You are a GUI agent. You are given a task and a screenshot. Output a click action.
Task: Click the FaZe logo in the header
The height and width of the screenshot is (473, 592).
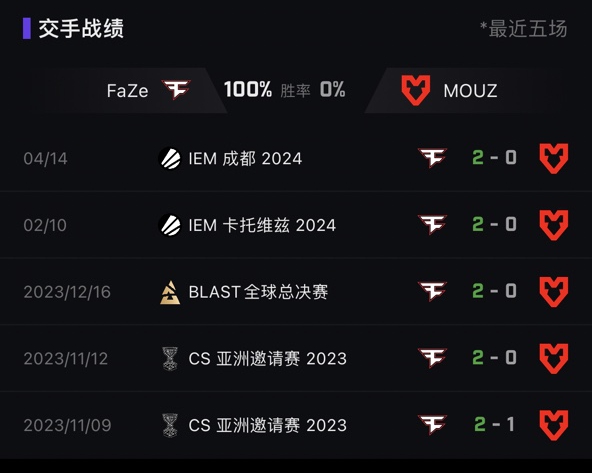176,89
